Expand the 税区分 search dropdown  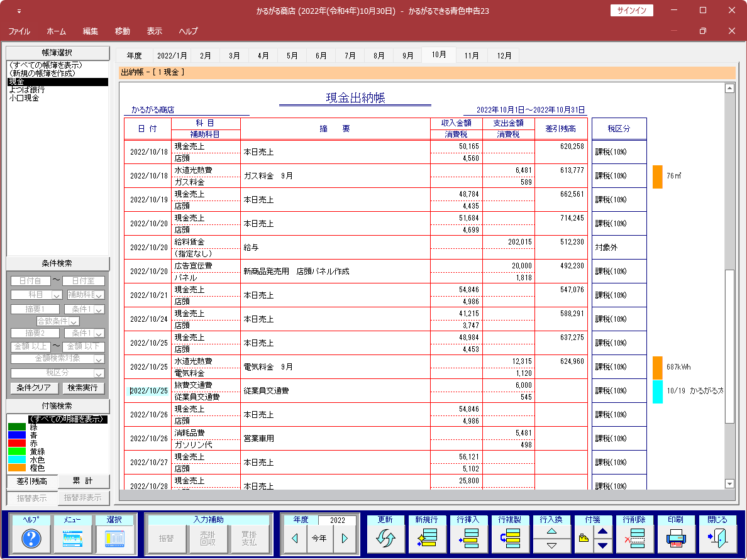click(99, 373)
